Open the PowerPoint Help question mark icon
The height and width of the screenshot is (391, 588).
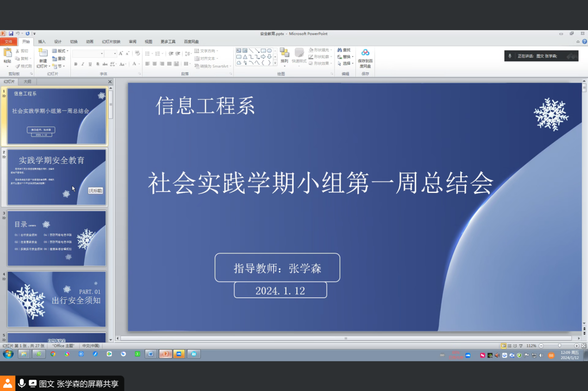[x=584, y=42]
